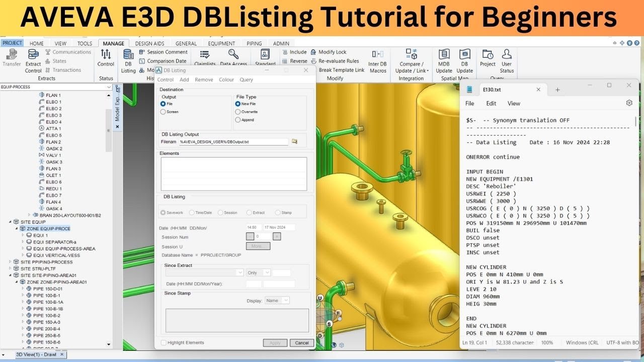Screen dimensions: 644x362
Task: Select the Screen output radio button
Action: (163, 112)
